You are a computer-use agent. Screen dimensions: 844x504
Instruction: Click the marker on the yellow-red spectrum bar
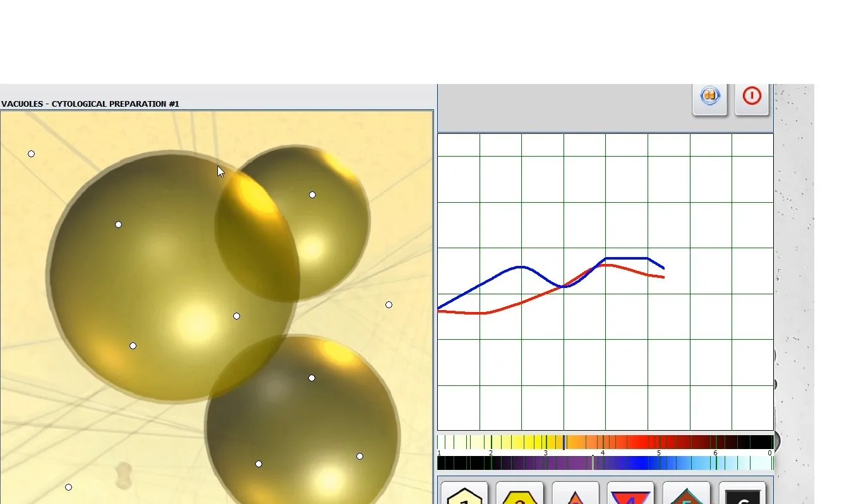point(565,442)
